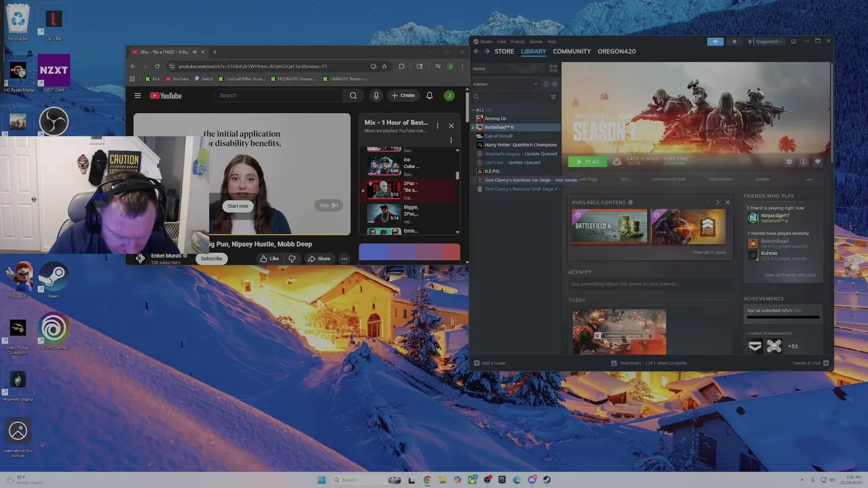868x488 pixels.
Task: Open Games menu in Steam
Action: (536, 41)
